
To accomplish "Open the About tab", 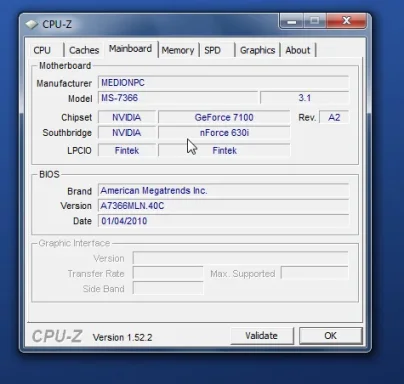I will coord(298,50).
